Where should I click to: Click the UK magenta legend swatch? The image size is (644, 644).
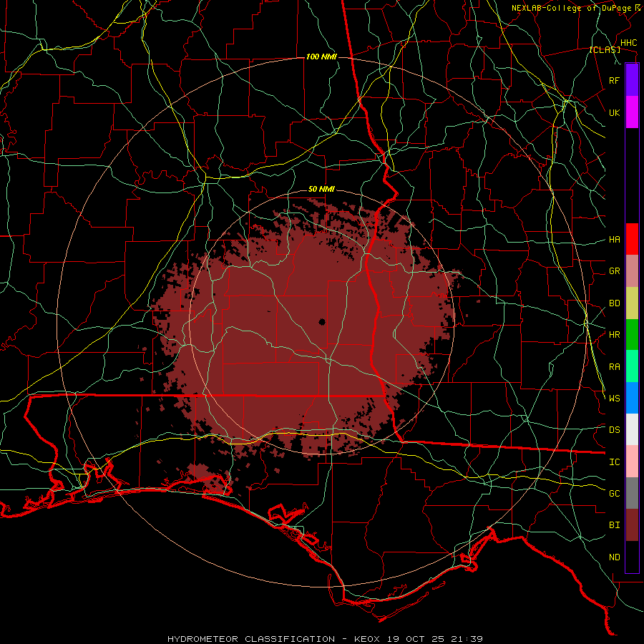click(x=632, y=112)
